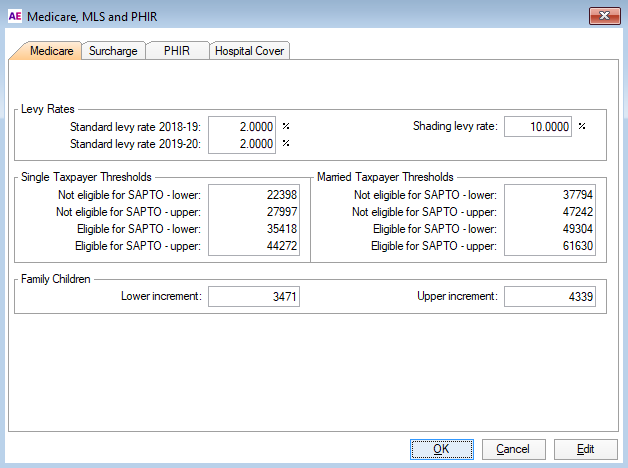Click Married Taxpayer eligible for SAPTO upper field
This screenshot has width=628, height=468.
click(x=549, y=245)
